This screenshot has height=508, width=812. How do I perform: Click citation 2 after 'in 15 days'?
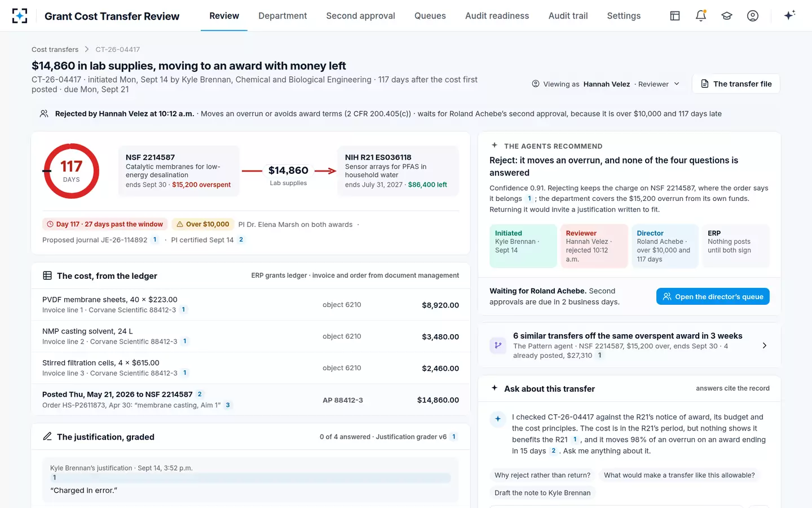pyautogui.click(x=553, y=451)
